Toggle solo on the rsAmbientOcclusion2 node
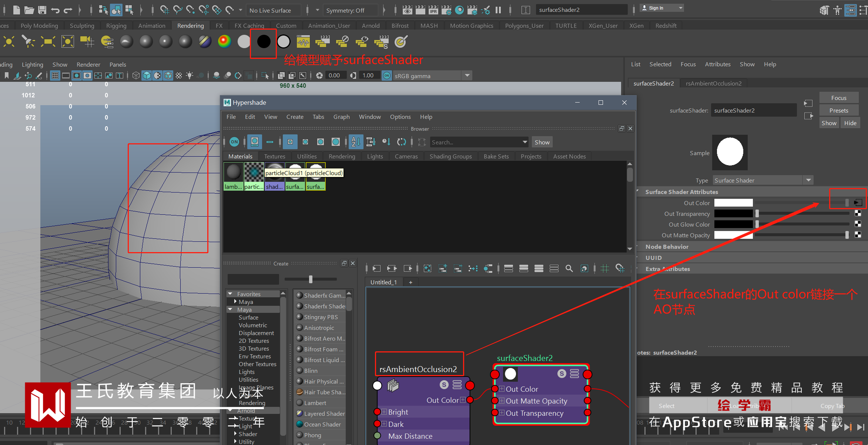 point(444,385)
